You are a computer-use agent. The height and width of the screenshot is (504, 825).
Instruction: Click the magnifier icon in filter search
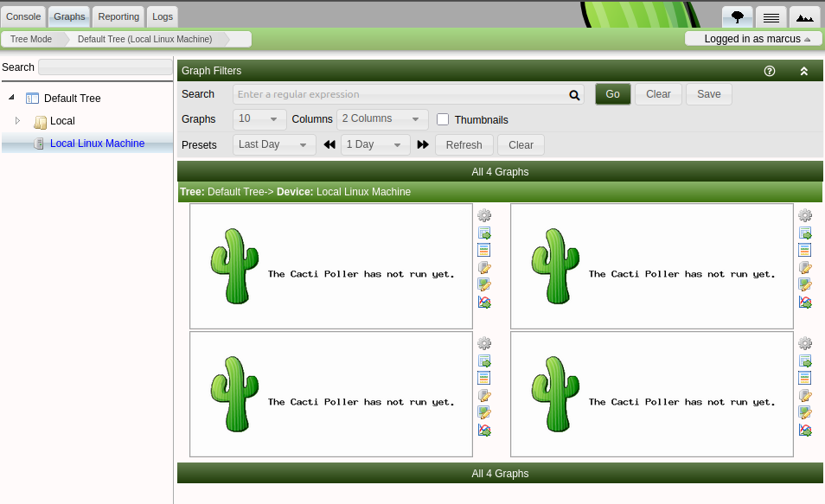(574, 95)
